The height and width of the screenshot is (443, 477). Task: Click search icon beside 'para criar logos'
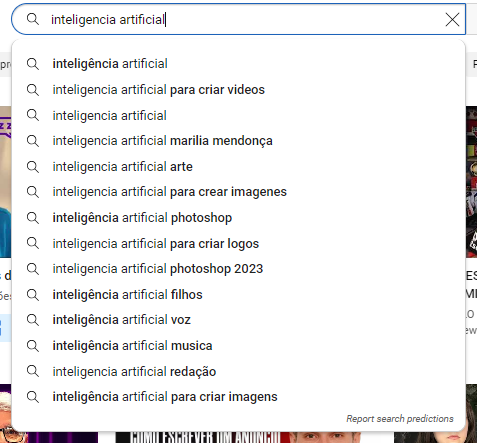coord(33,243)
